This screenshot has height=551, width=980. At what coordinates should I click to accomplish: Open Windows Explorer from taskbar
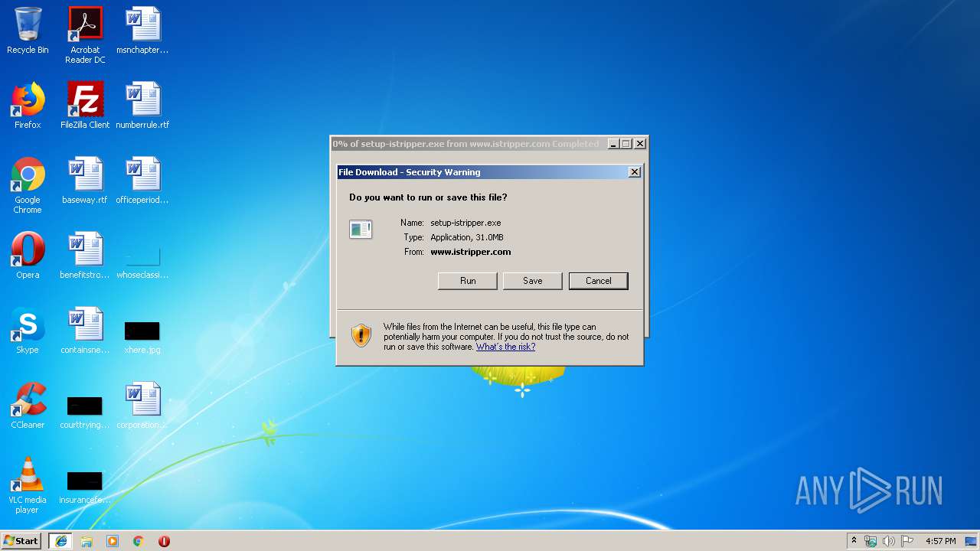point(87,541)
